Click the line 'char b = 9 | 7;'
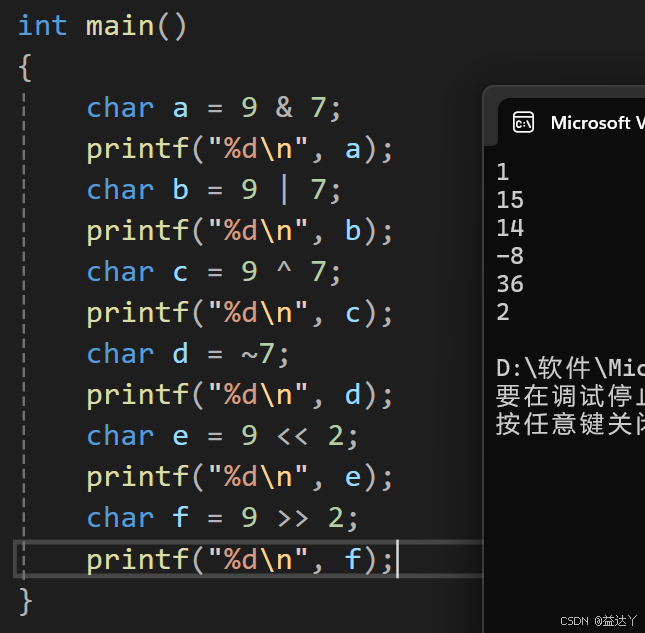 (x=213, y=190)
